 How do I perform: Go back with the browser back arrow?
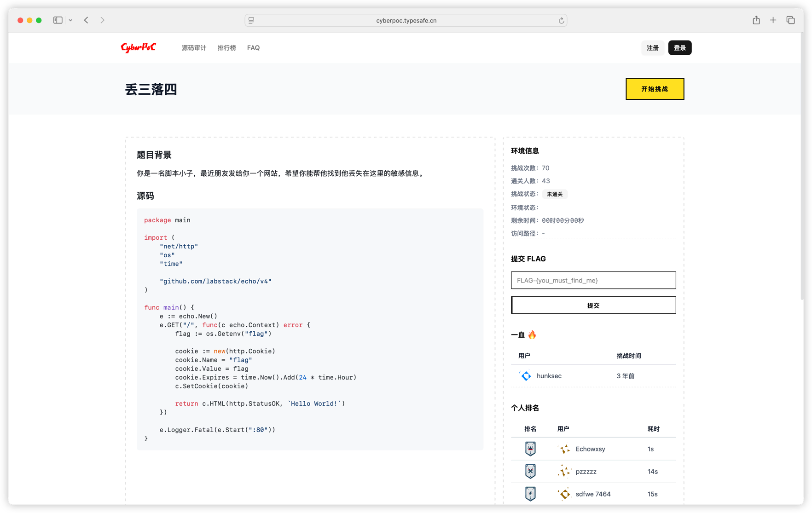point(86,20)
